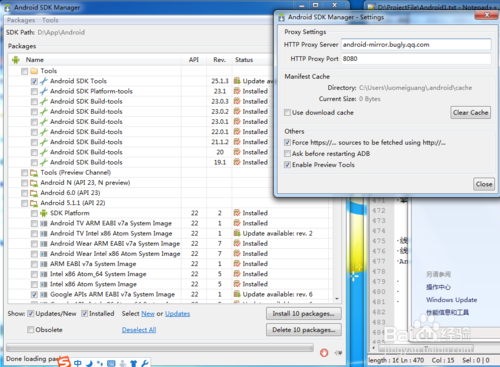
Task: Toggle Use download cache checkbox
Action: (x=287, y=113)
